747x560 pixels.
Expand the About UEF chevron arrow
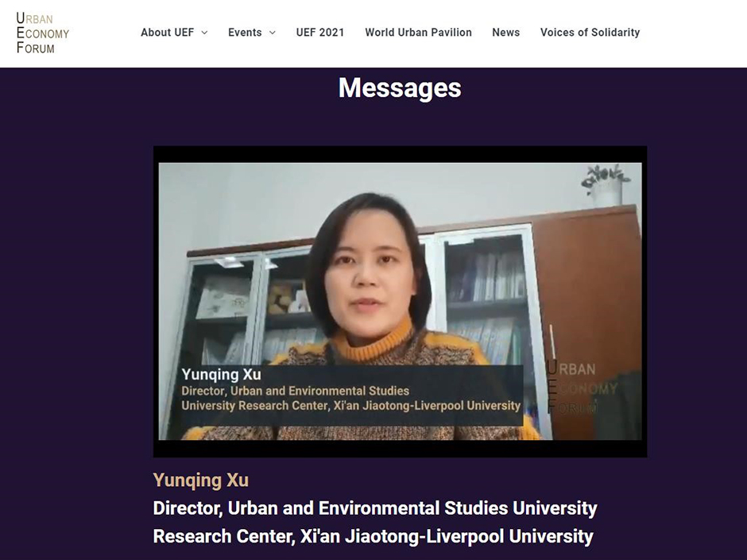[x=204, y=33]
